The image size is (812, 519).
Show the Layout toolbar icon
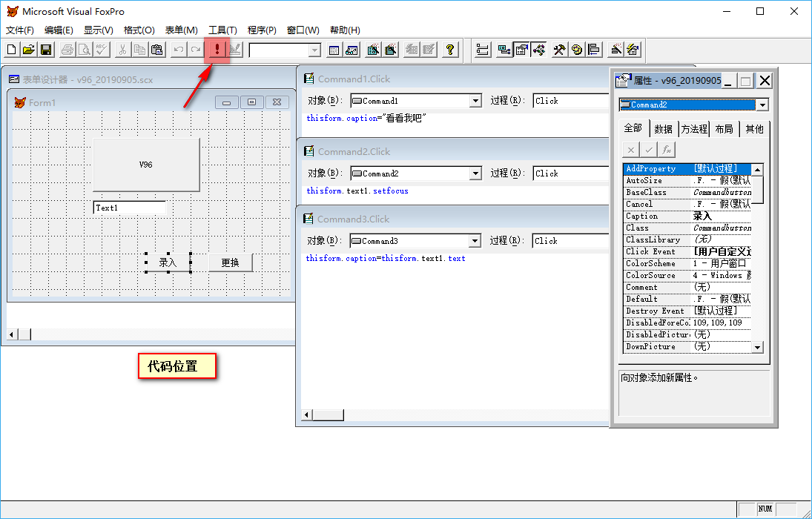[x=593, y=50]
